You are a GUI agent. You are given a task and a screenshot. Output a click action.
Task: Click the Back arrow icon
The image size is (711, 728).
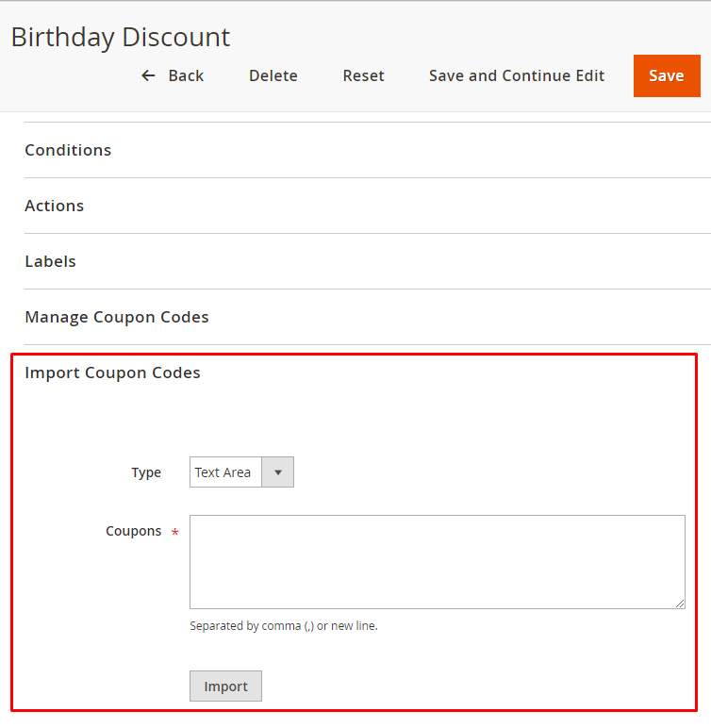click(148, 75)
